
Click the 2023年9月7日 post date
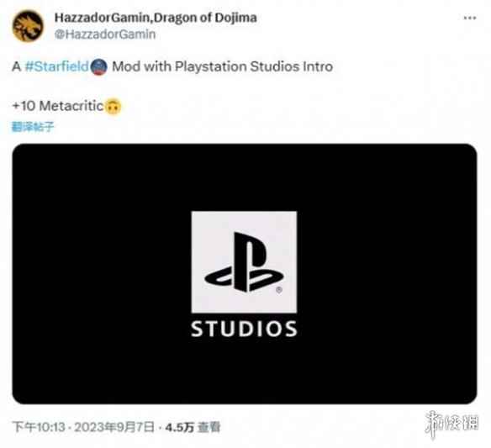[x=114, y=427]
